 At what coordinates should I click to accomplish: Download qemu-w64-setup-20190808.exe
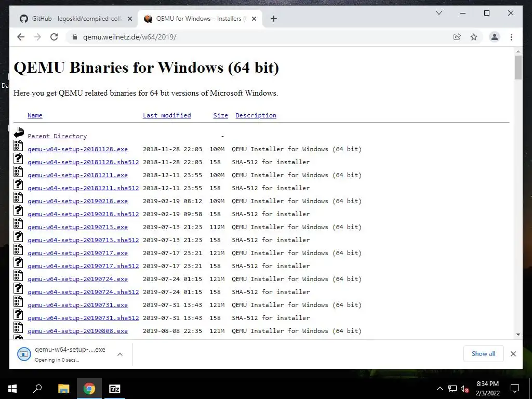(78, 331)
